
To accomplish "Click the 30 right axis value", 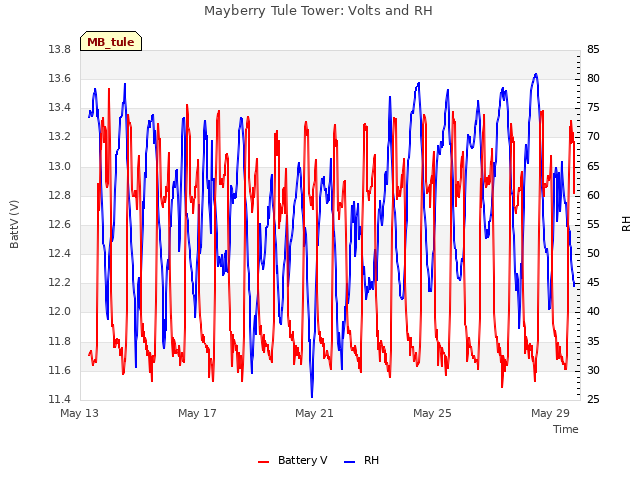I will pos(593,371).
